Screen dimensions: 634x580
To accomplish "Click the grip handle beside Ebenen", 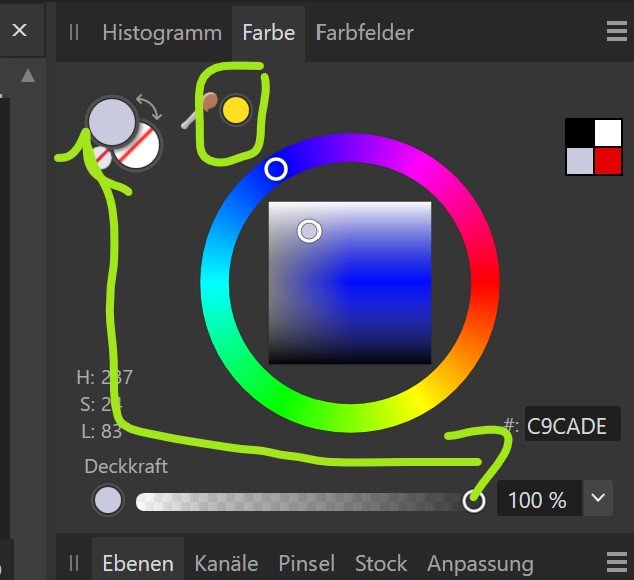I will (74, 563).
